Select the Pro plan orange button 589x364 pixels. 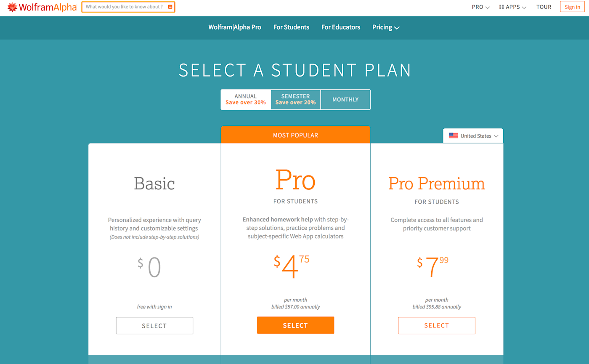click(295, 325)
